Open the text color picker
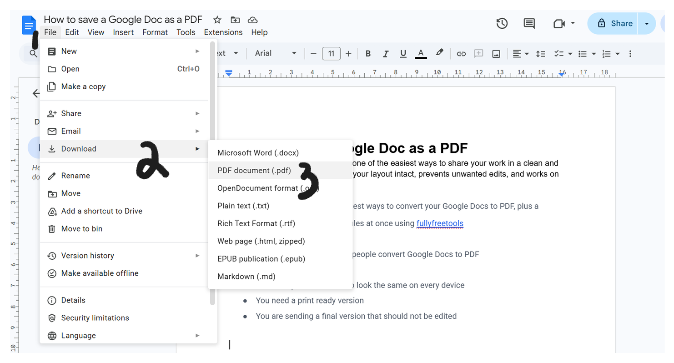Viewport: 674px width, 363px height. (x=421, y=54)
